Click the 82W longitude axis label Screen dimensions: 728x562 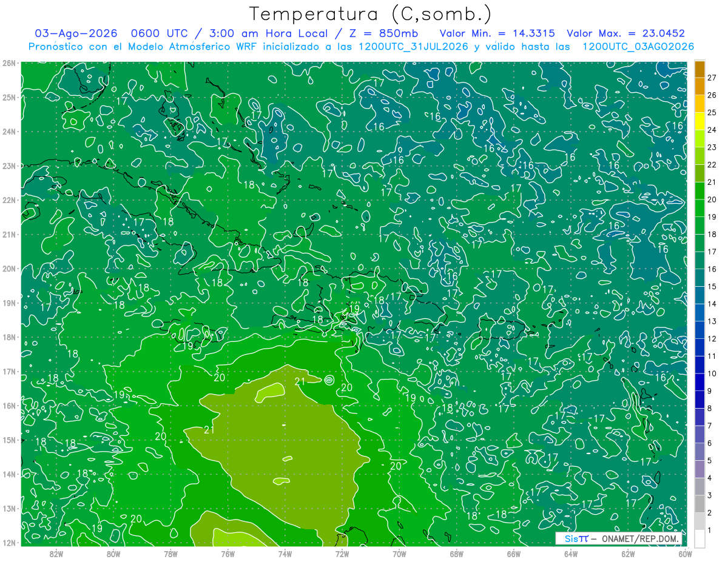point(56,554)
